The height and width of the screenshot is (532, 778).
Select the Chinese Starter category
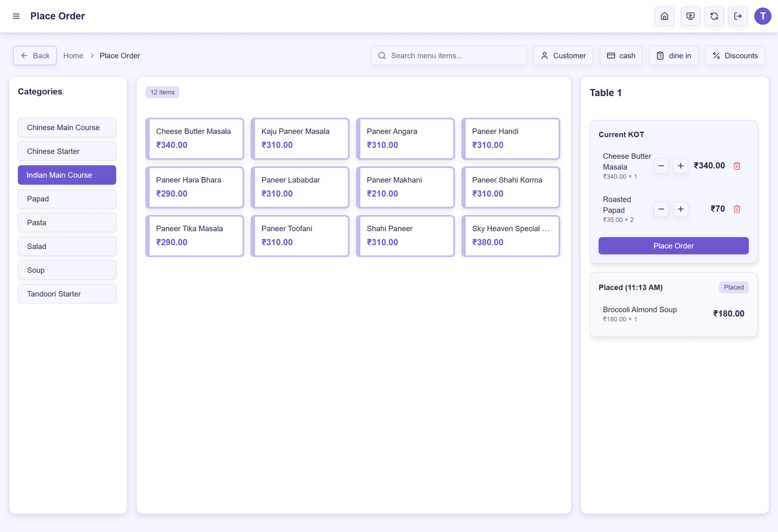pos(67,151)
